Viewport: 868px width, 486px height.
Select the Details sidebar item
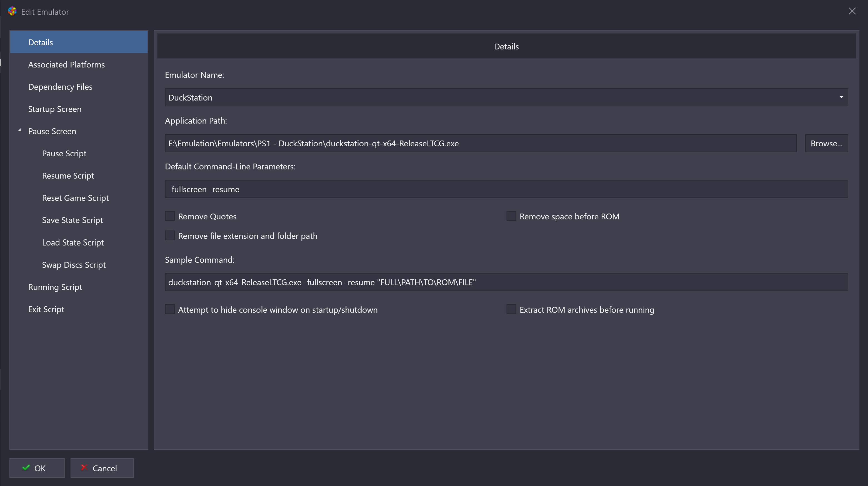79,42
